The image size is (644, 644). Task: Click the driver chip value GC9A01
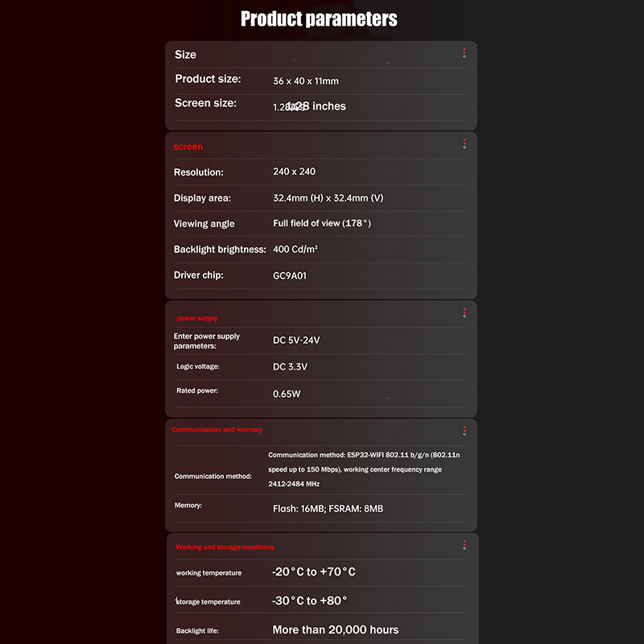point(290,275)
